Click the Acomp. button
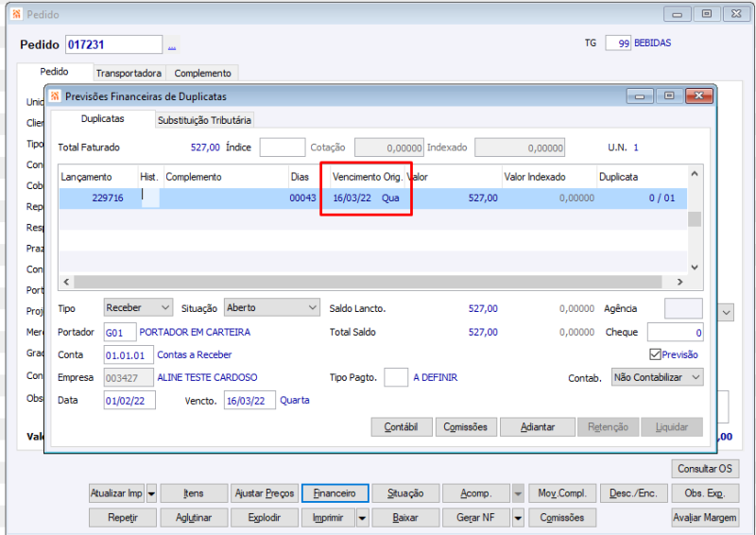The width and height of the screenshot is (756, 535). (476, 493)
